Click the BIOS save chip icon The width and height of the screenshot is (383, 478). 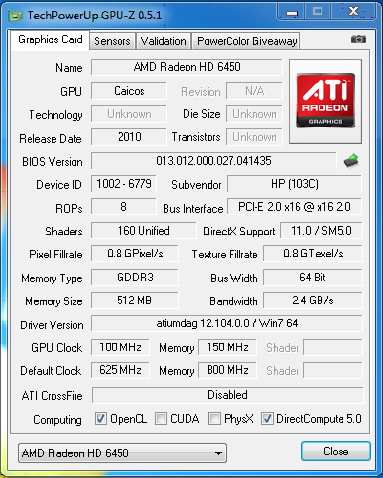tap(351, 161)
